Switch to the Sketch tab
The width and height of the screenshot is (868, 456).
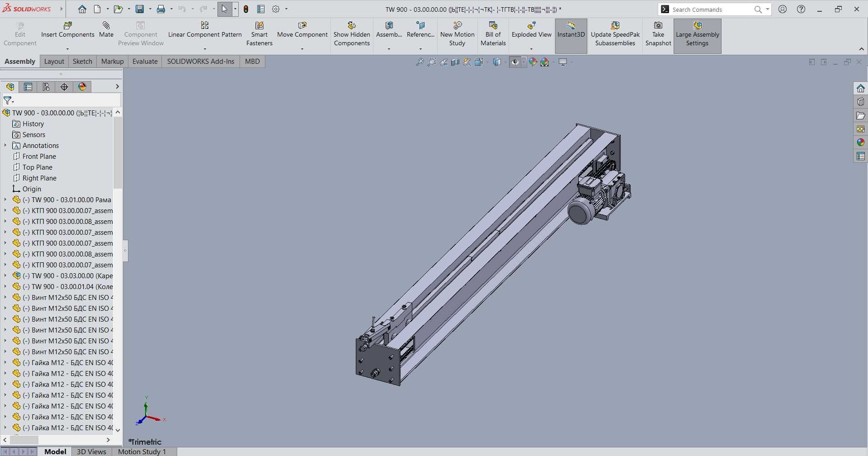pos(82,62)
